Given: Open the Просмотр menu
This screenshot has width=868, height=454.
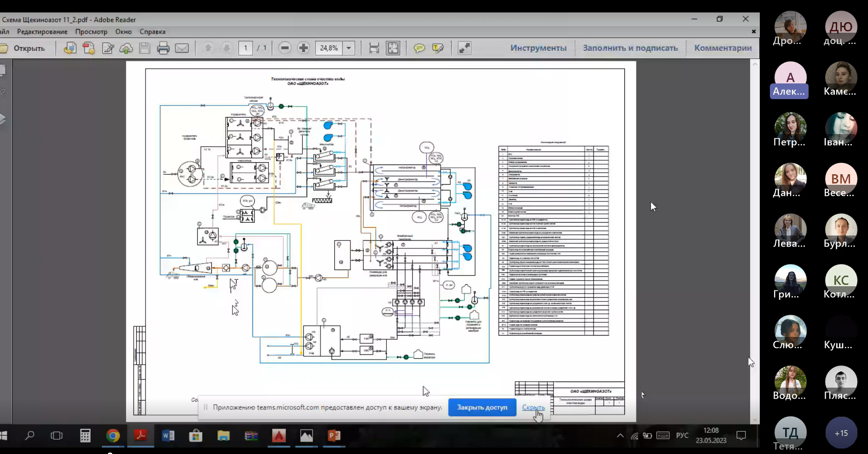Looking at the screenshot, I should [91, 32].
